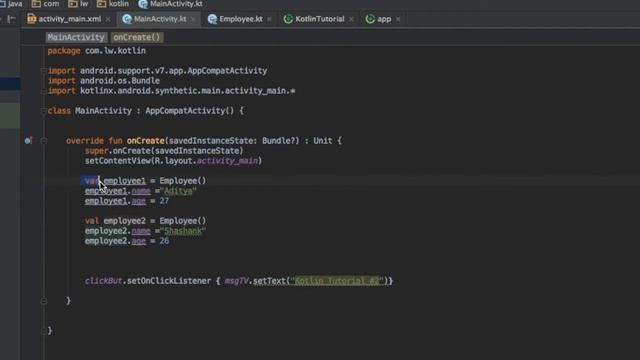
Task: Select the KotlinTutorial tab
Action: [x=320, y=19]
